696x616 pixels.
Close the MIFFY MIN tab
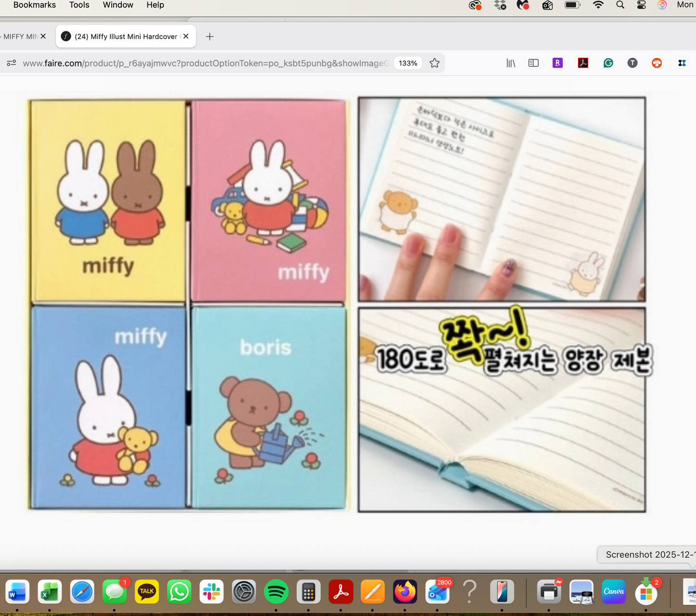click(43, 36)
